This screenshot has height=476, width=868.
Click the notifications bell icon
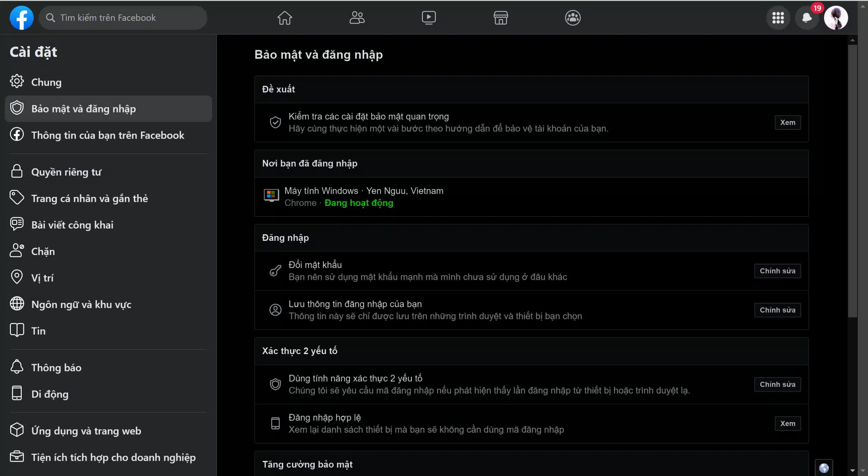pos(806,18)
